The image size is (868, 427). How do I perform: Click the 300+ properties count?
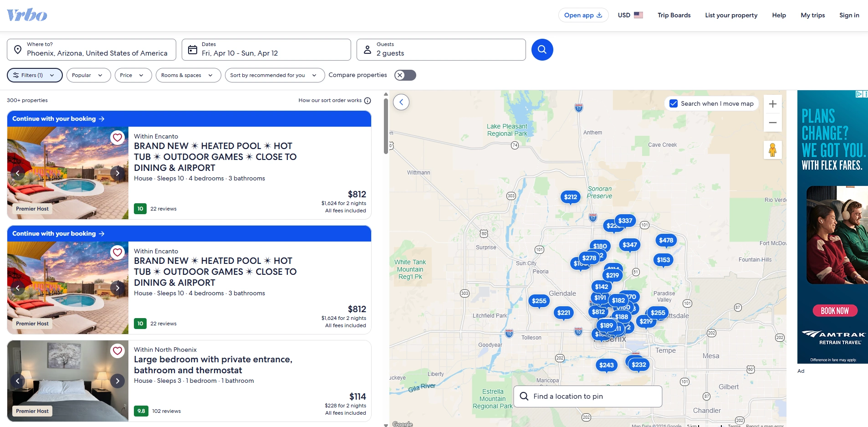[27, 101]
